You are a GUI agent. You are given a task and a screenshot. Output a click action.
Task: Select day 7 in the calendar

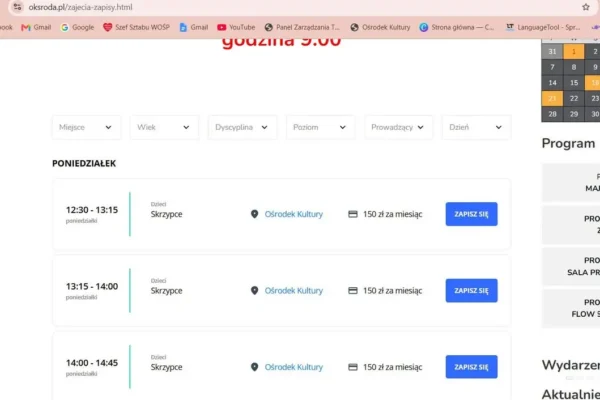(x=552, y=67)
